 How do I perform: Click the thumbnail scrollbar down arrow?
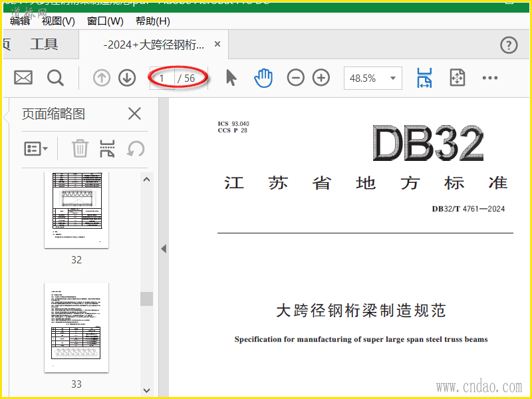coord(146,390)
